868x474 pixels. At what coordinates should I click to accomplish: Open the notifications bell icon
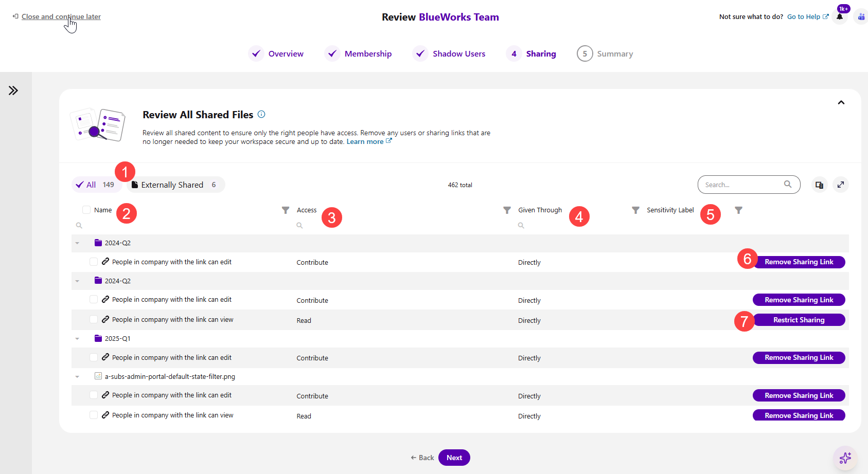pyautogui.click(x=840, y=16)
